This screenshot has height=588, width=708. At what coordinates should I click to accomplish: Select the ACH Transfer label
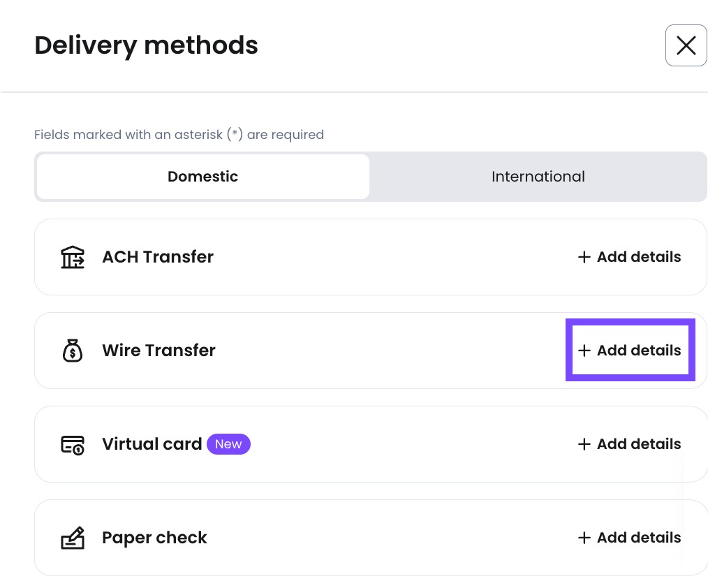tap(158, 257)
